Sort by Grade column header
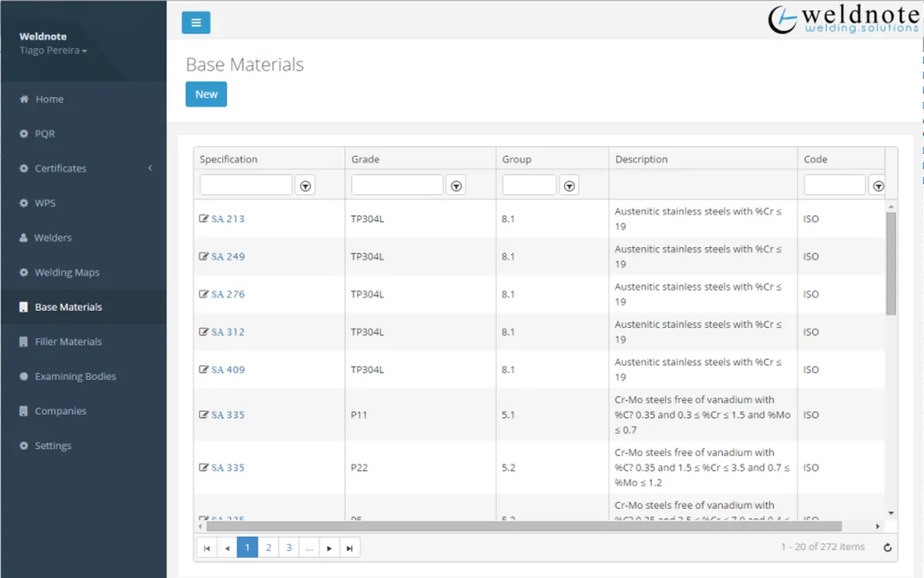This screenshot has width=924, height=578. (366, 159)
